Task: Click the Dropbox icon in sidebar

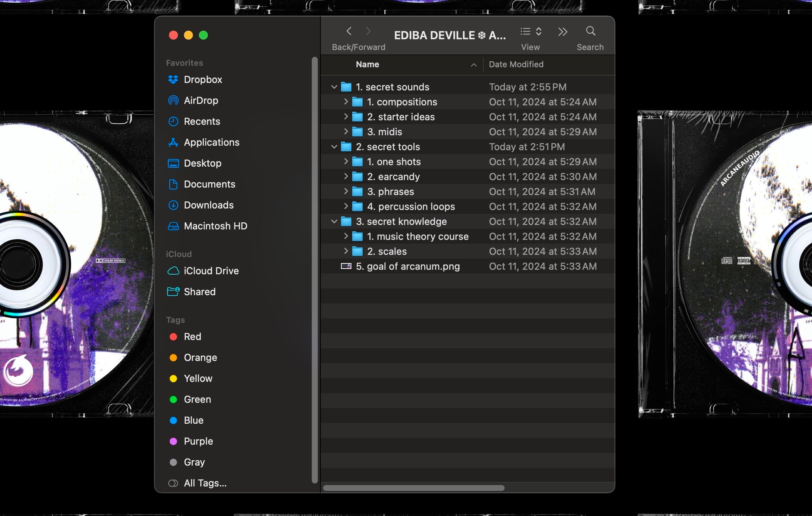Action: (173, 80)
